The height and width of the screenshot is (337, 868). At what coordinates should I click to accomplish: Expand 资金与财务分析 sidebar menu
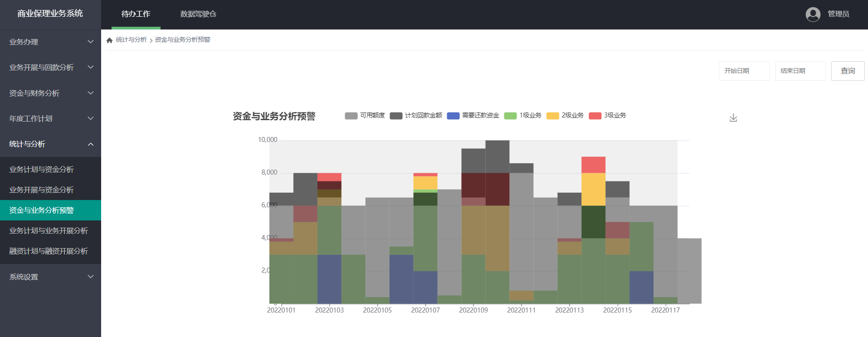pos(50,93)
